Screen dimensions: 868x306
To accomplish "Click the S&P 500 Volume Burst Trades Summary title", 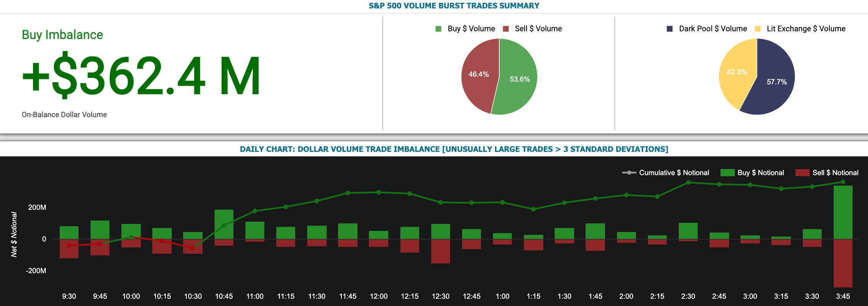I will coord(454,6).
